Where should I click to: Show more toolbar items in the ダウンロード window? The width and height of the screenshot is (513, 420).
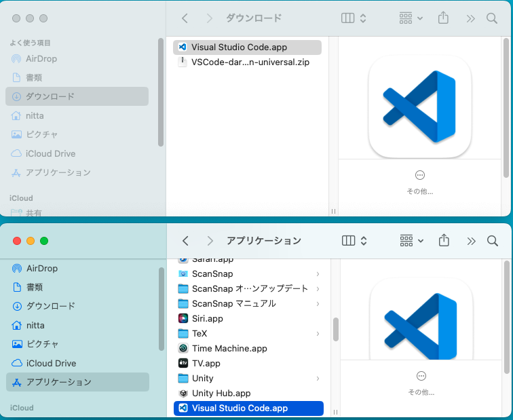click(x=471, y=18)
